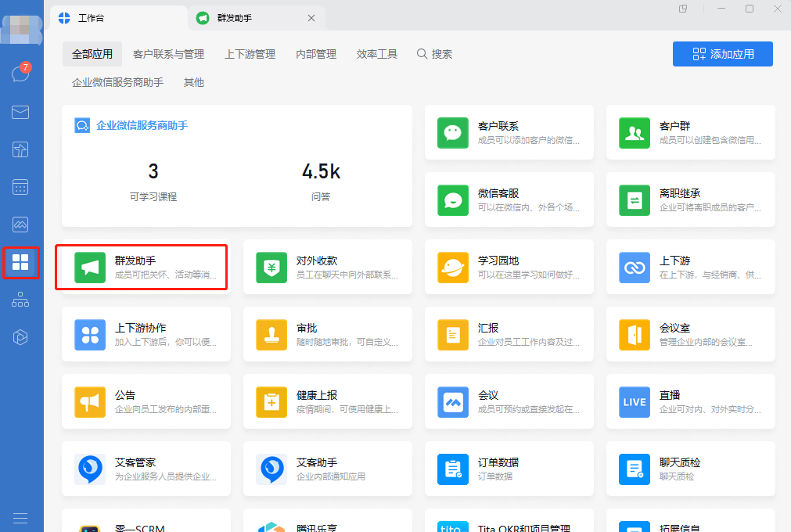Open the contacts org-chart icon in sidebar
Viewport: 791px width, 532px height.
tap(21, 300)
